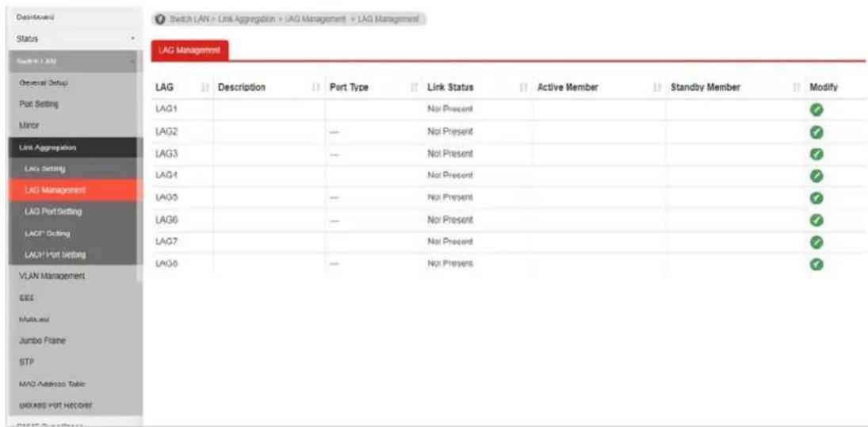Sort by the Port Type column sort icon
Image resolution: width=868 pixels, height=427 pixels.
click(x=414, y=87)
